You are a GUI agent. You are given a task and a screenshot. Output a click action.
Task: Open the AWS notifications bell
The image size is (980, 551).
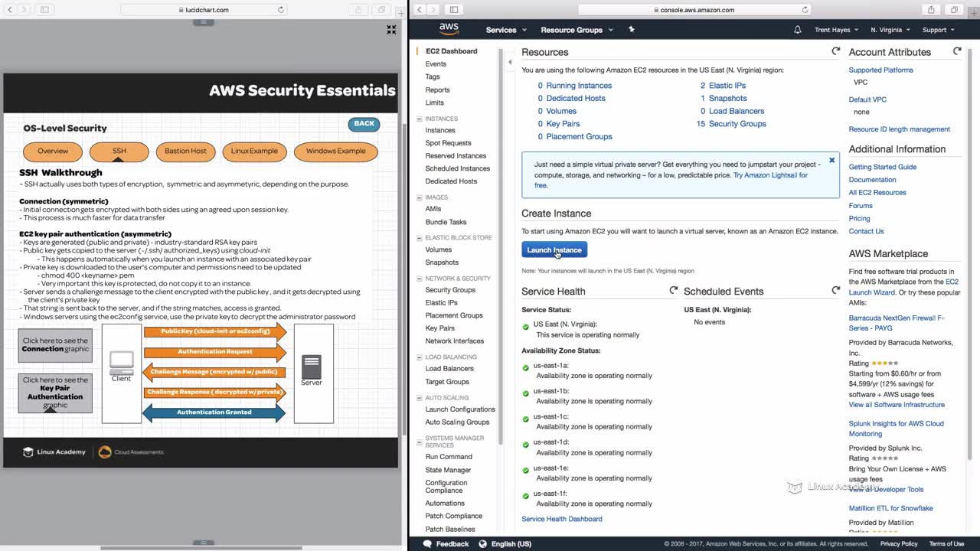(798, 30)
